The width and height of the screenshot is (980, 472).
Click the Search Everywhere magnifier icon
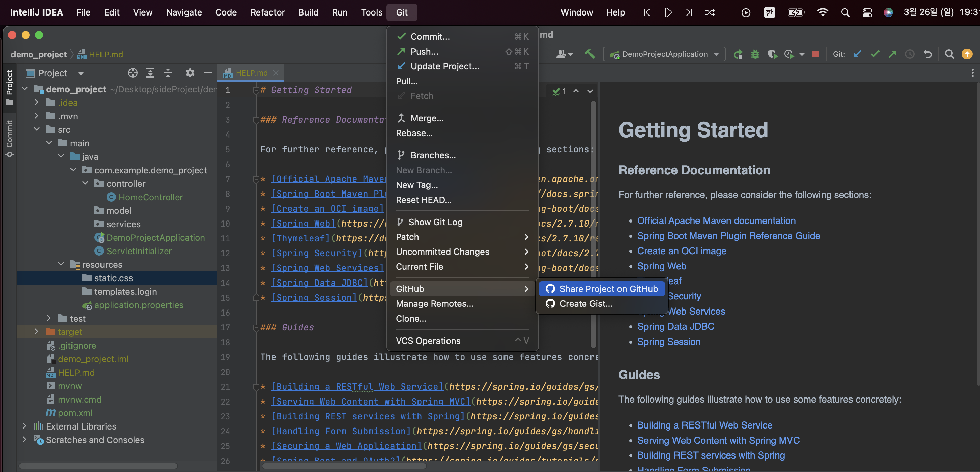click(x=949, y=54)
